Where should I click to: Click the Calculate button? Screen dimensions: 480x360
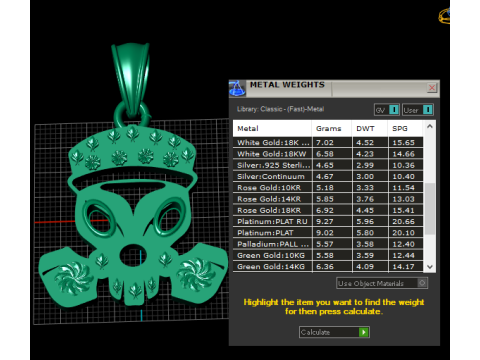[334, 332]
